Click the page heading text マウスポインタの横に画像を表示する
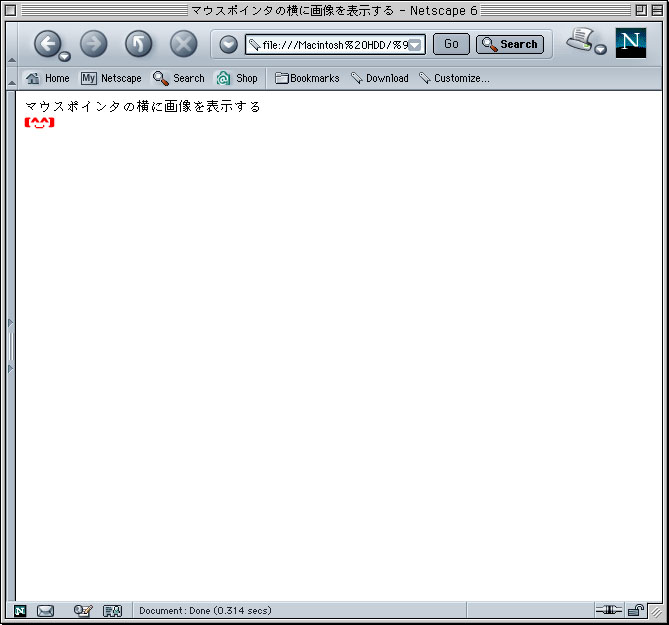 coord(143,106)
